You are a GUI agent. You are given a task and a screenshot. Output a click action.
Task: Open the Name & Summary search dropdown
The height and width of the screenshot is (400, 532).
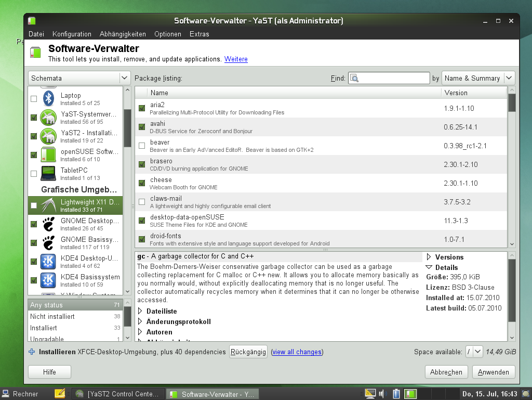[478, 78]
